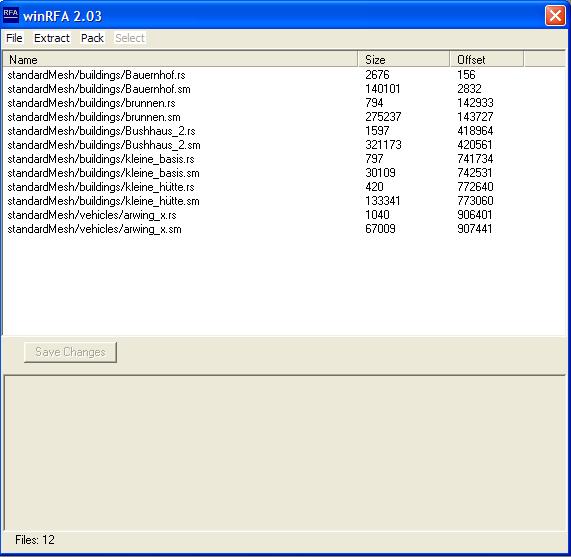Sort list by Size column header
Image resolution: width=571 pixels, height=557 pixels.
point(404,59)
